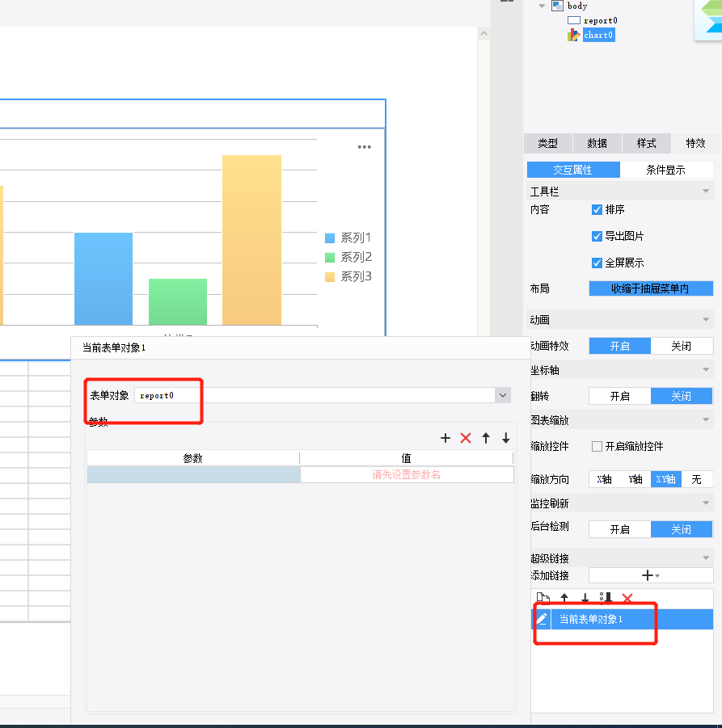The height and width of the screenshot is (728, 722).
Task: Toggle the 排序 checkbox
Action: 597,210
